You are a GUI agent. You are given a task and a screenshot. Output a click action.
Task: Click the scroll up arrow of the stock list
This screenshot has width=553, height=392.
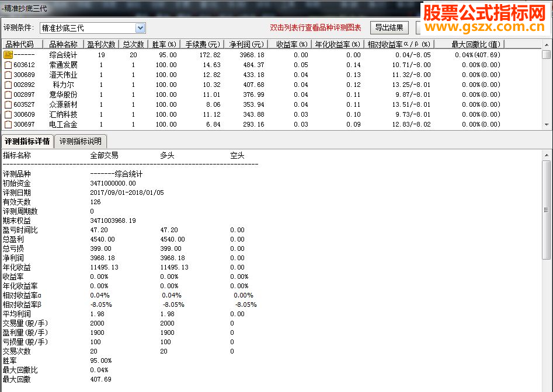pyautogui.click(x=547, y=45)
